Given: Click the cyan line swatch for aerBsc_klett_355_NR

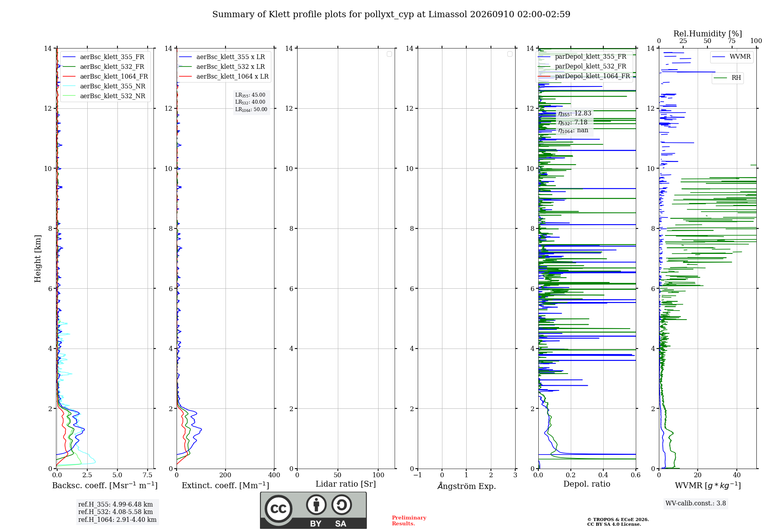Looking at the screenshot, I should tap(69, 86).
